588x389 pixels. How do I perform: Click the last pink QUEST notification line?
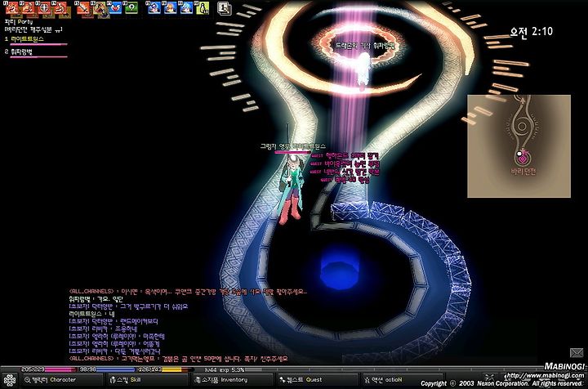click(345, 180)
